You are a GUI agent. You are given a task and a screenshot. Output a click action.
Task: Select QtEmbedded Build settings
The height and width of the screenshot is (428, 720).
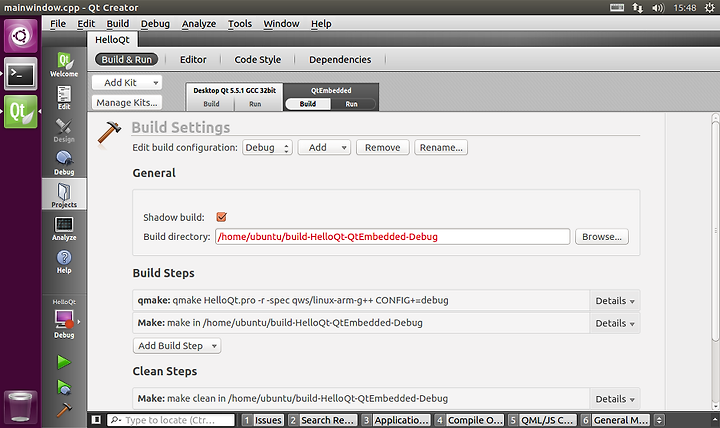(x=308, y=104)
